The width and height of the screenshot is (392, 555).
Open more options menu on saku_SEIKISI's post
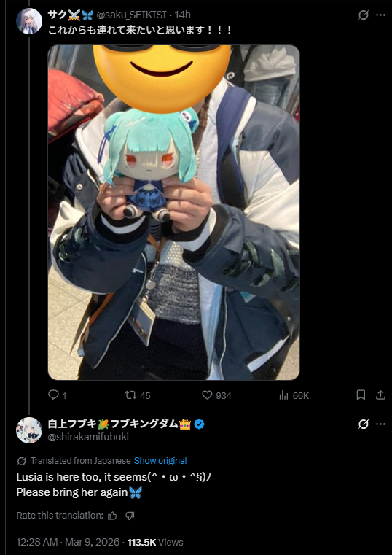point(380,15)
